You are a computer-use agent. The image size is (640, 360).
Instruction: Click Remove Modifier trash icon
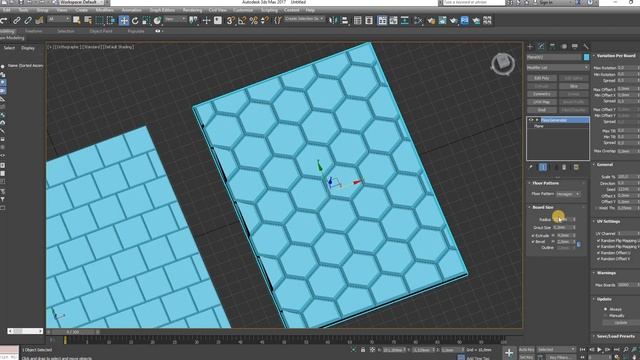[564, 167]
